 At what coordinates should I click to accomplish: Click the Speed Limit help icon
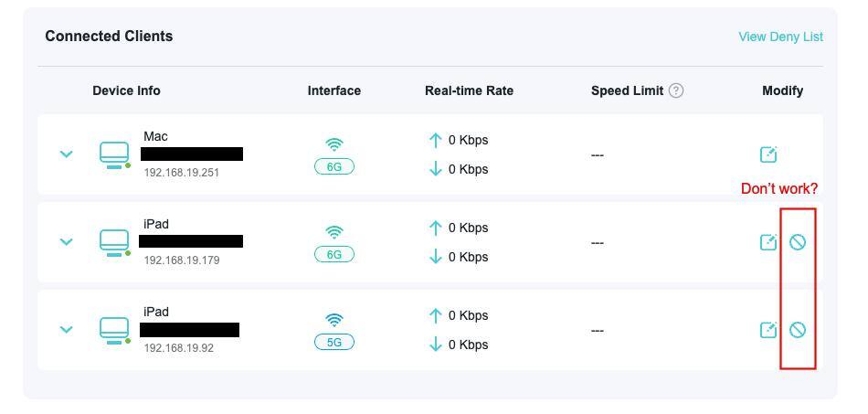click(x=676, y=90)
